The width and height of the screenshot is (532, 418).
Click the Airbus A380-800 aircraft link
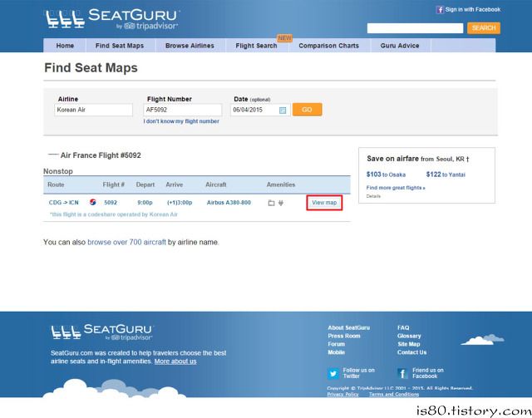click(229, 203)
